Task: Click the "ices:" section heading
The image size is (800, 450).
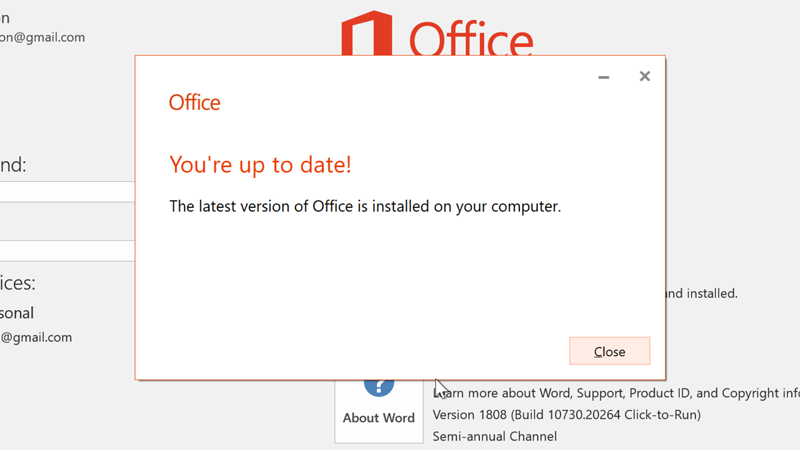Action: click(18, 283)
